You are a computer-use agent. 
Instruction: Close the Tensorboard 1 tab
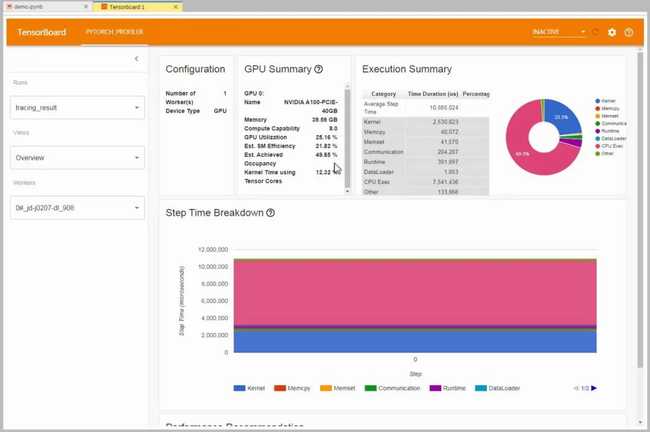point(176,6)
